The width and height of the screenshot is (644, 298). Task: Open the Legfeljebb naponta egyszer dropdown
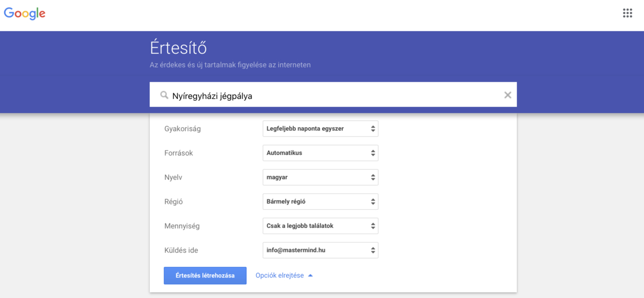(320, 129)
